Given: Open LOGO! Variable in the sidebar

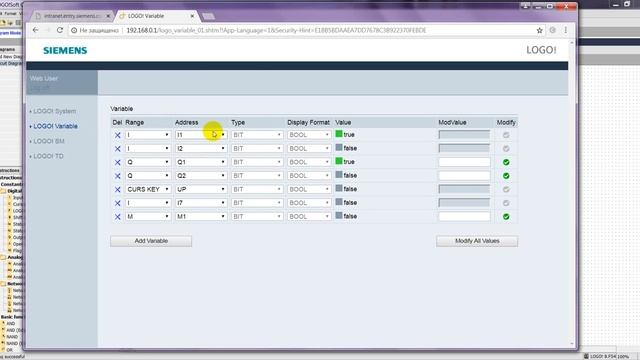Looking at the screenshot, I should (55, 126).
